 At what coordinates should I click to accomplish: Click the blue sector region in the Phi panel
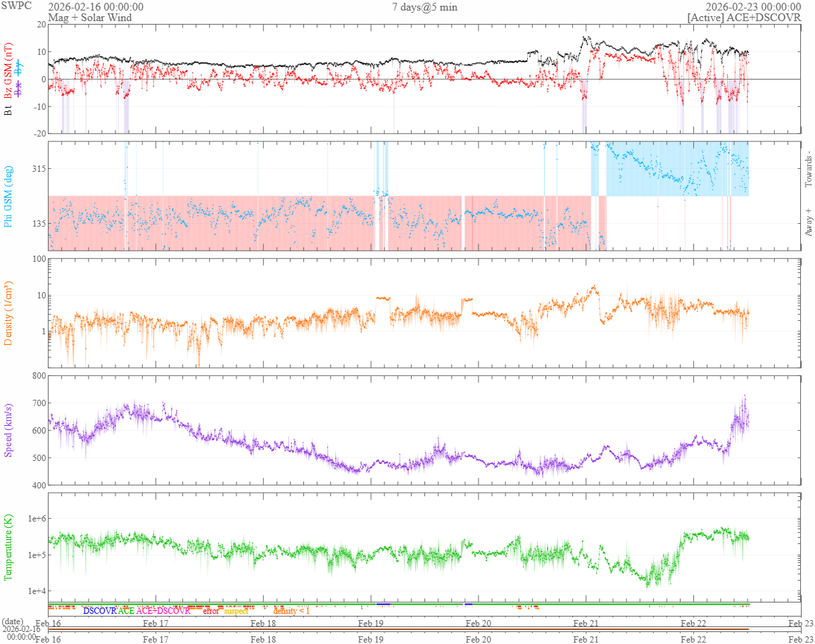677,169
